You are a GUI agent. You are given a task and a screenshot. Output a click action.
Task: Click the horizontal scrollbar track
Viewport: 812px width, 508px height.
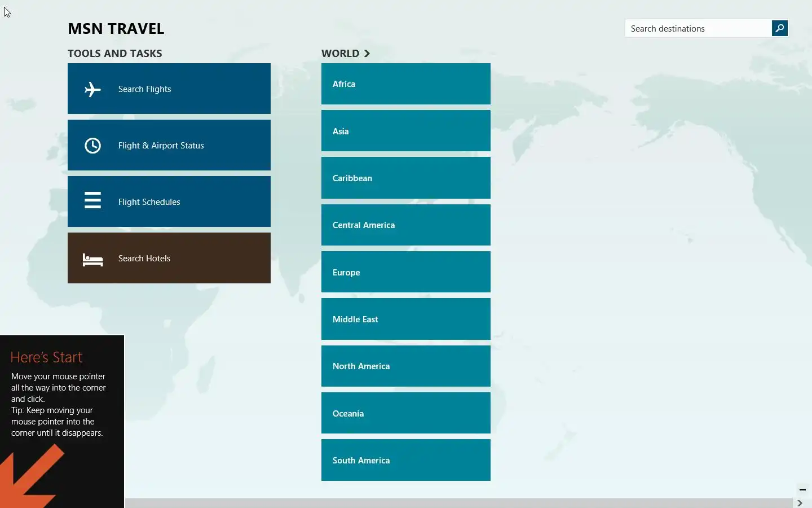pyautogui.click(x=458, y=503)
